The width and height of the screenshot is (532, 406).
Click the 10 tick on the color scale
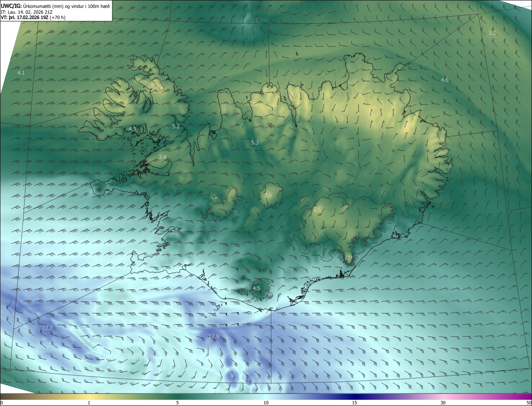tap(266, 403)
